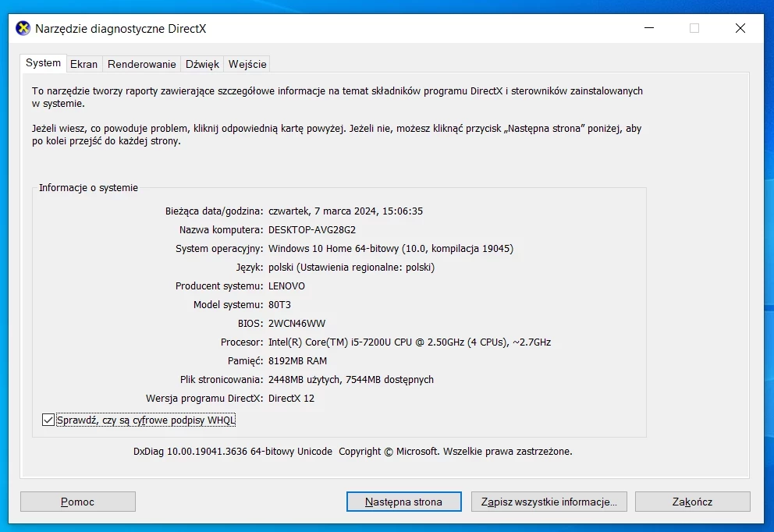Click Zapisz wszystkie informacje button

[x=549, y=502]
